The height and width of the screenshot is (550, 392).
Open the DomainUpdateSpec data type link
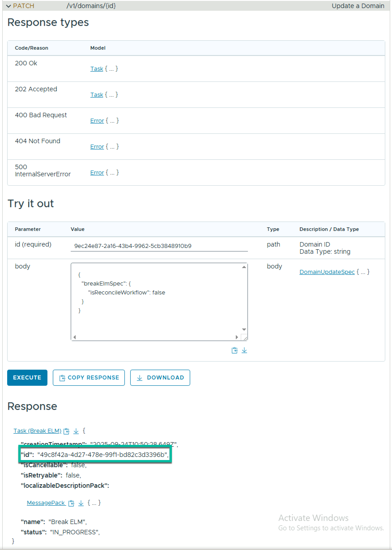point(327,272)
